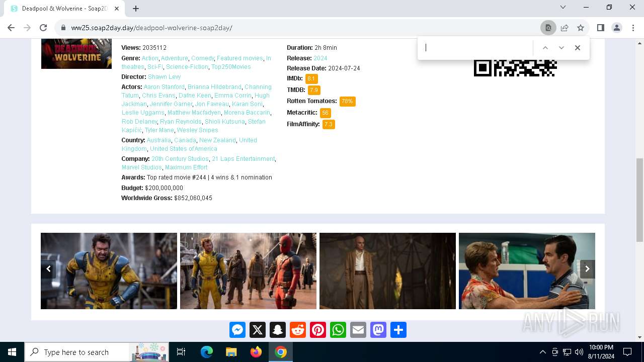Share on Mastodon icon
The height and width of the screenshot is (362, 644).
(x=378, y=330)
